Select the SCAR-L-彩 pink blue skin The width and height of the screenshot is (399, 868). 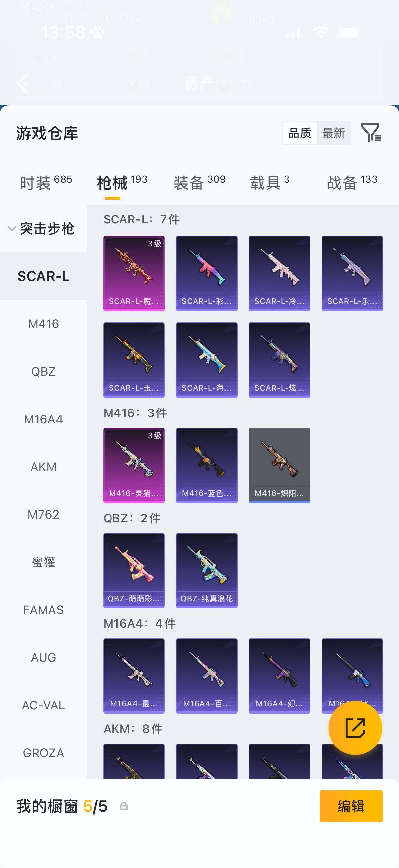pos(206,273)
